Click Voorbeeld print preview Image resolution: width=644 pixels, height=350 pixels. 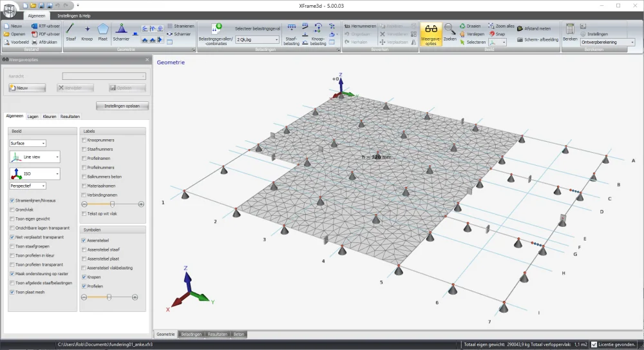click(17, 42)
